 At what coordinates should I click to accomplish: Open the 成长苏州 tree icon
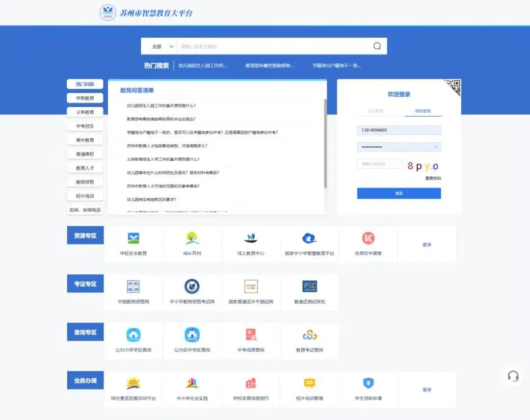(x=192, y=238)
